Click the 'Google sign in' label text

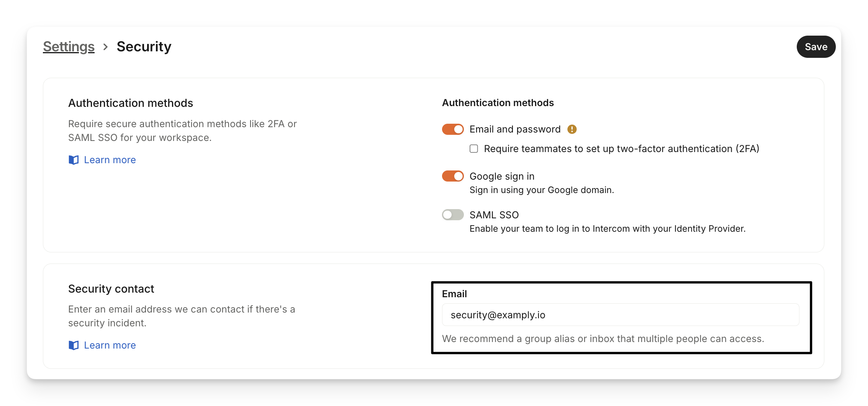click(502, 176)
